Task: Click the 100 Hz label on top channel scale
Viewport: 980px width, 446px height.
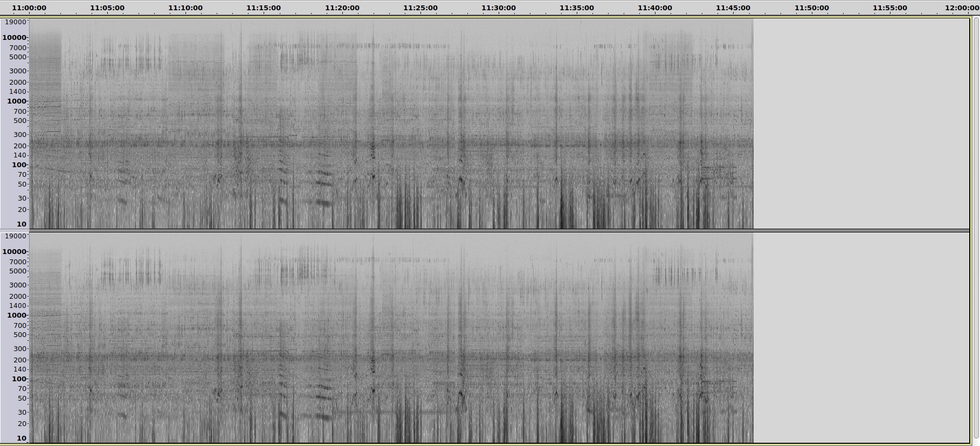Action: 19,165
